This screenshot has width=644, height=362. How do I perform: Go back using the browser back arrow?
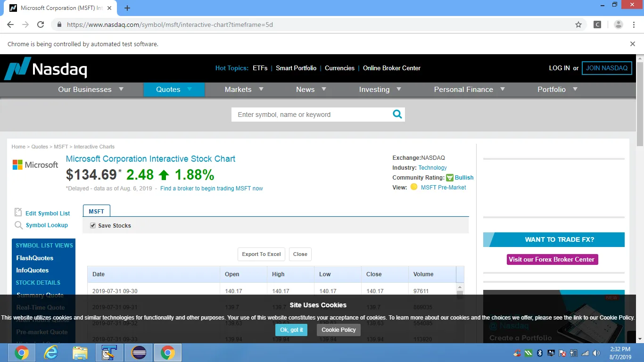pyautogui.click(x=10, y=25)
